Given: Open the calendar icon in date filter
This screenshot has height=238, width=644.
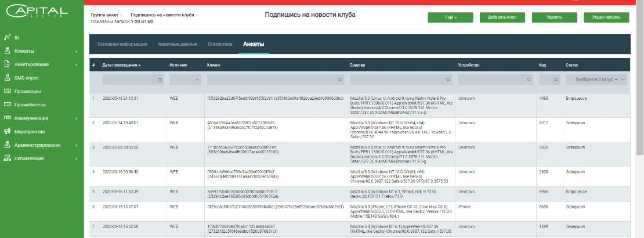Looking at the screenshot, I should (x=160, y=80).
